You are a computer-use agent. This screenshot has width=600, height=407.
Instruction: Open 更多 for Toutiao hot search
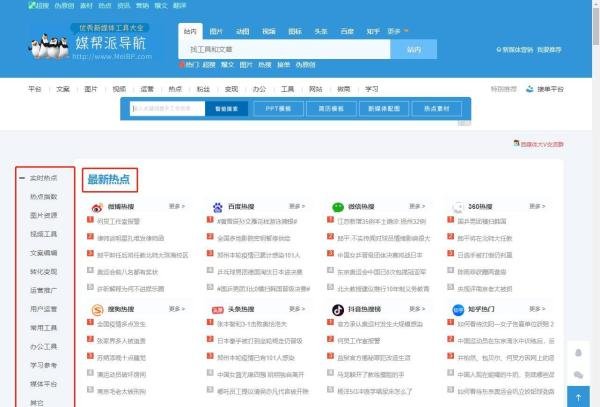pos(297,309)
